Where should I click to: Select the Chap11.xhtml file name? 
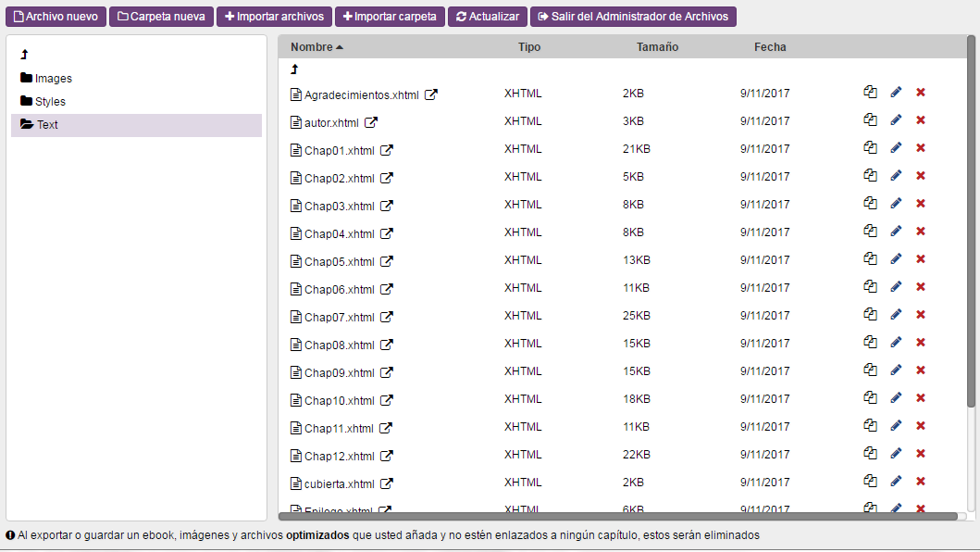click(x=339, y=428)
